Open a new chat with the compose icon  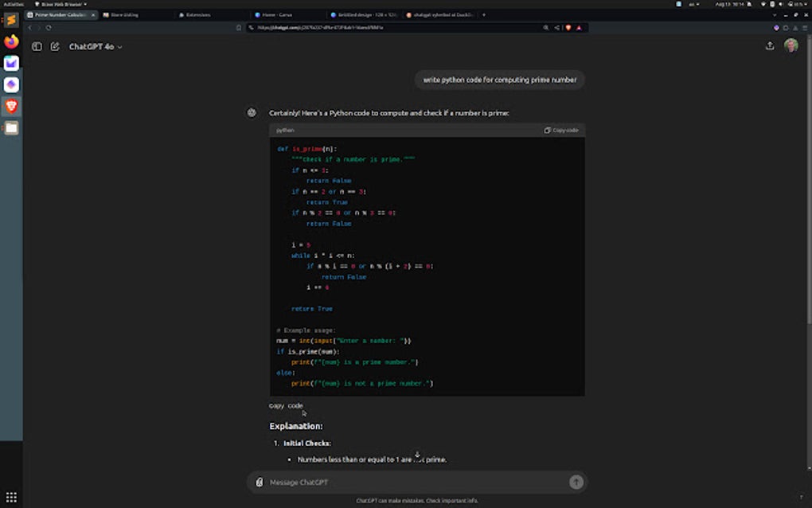point(54,47)
